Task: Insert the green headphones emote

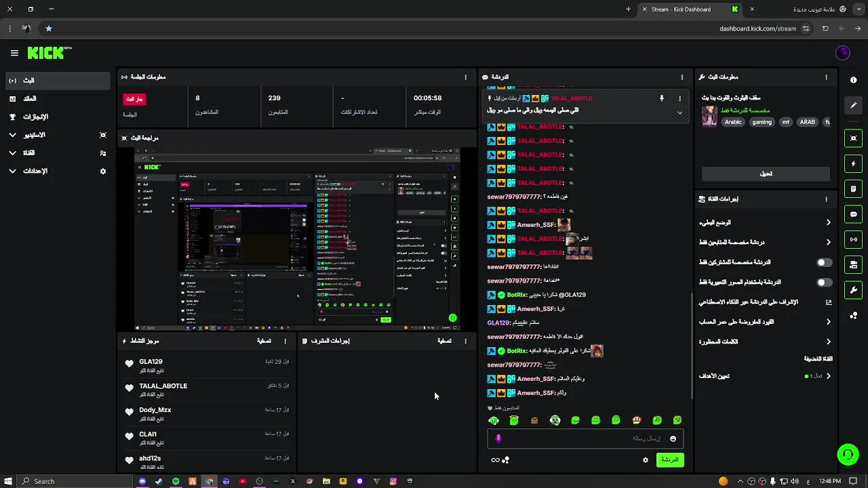Action: [x=494, y=420]
